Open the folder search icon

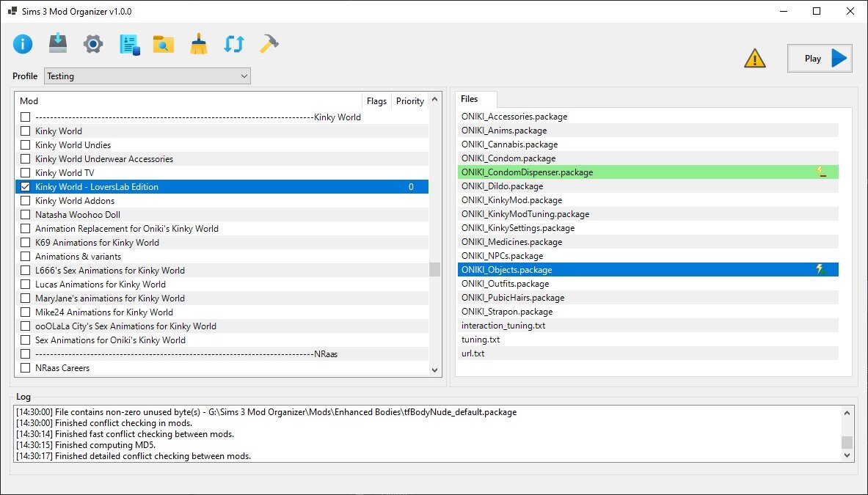[x=164, y=44]
